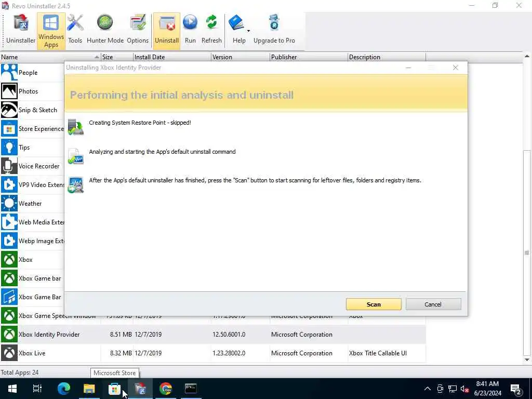532x399 pixels.
Task: Open Windows Start menu
Action: click(12, 389)
